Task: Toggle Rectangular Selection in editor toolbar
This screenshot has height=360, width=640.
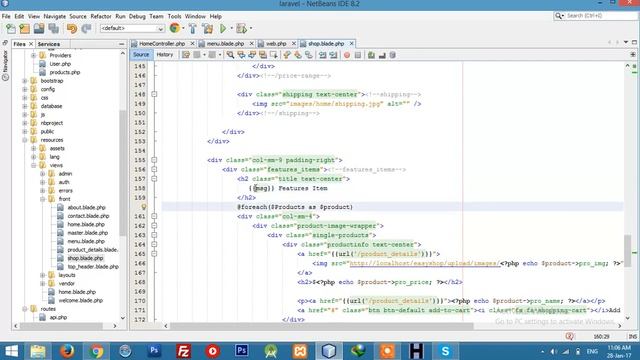Action: (273, 55)
